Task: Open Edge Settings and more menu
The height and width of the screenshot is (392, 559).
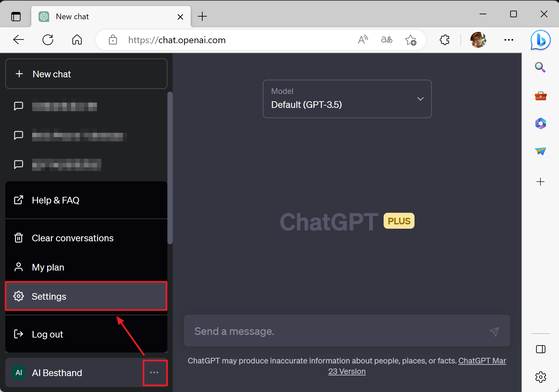Action: (509, 40)
